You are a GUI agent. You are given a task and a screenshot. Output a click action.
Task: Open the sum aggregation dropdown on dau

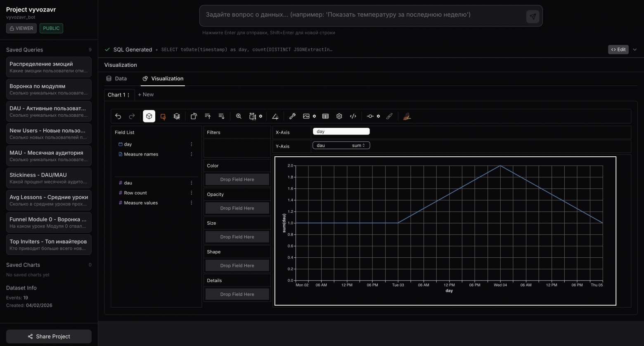click(x=358, y=146)
